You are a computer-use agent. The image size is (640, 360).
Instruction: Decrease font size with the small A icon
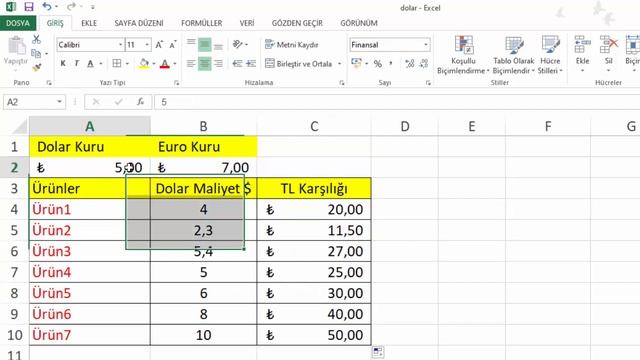tap(173, 44)
